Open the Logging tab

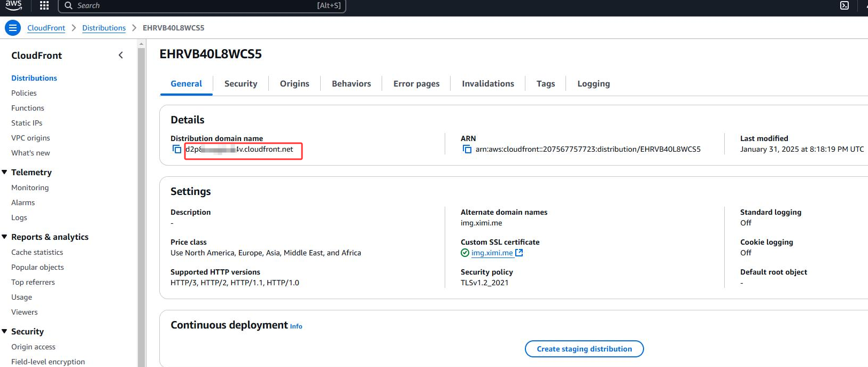tap(593, 84)
